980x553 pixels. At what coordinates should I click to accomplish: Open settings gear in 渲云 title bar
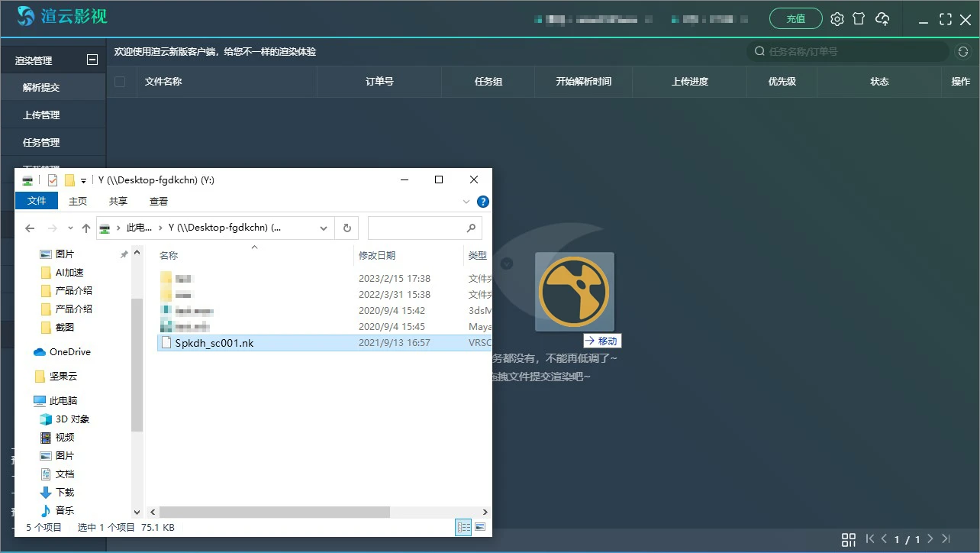837,19
